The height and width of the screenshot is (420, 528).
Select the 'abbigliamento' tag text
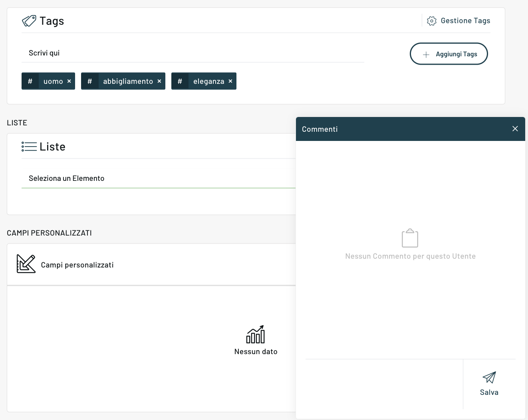(x=128, y=81)
